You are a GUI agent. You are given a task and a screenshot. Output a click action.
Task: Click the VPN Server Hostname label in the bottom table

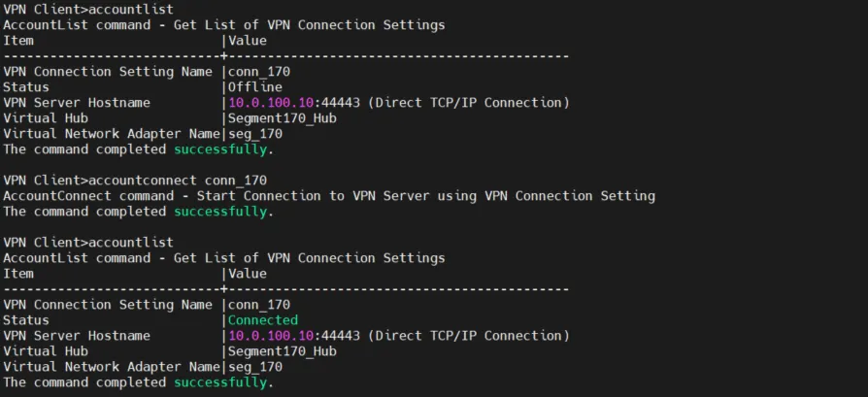coord(77,336)
